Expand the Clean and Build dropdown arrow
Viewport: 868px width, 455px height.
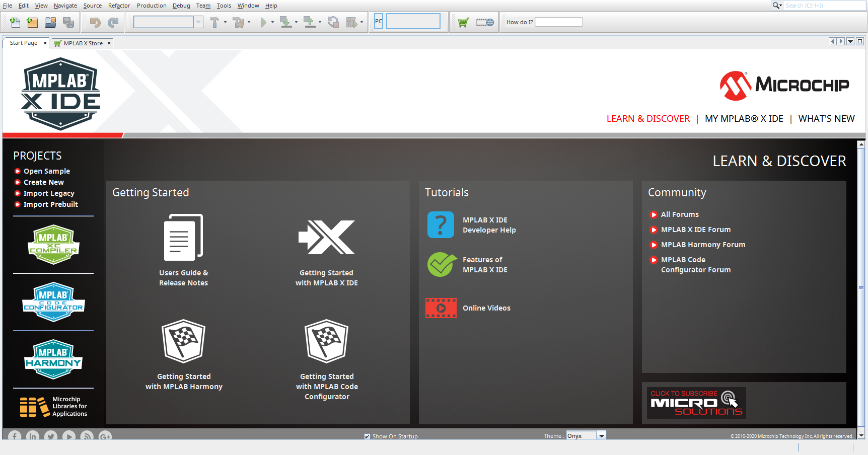[x=249, y=22]
